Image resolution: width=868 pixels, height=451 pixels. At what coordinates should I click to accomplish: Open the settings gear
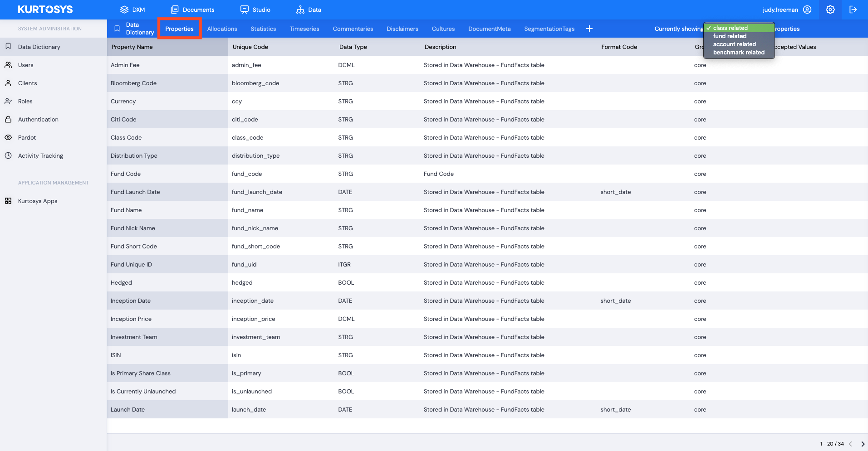coord(830,9)
